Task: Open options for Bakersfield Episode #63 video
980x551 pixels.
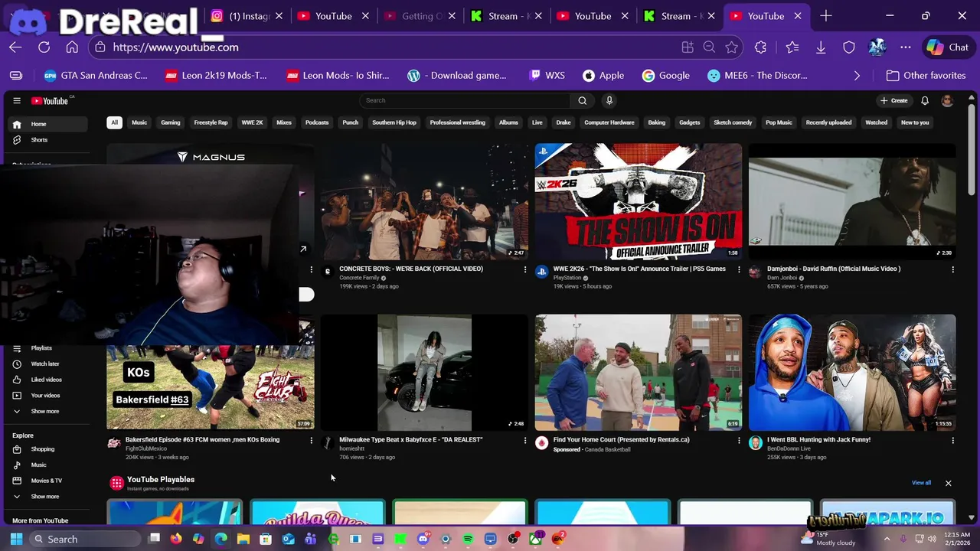Action: click(311, 440)
